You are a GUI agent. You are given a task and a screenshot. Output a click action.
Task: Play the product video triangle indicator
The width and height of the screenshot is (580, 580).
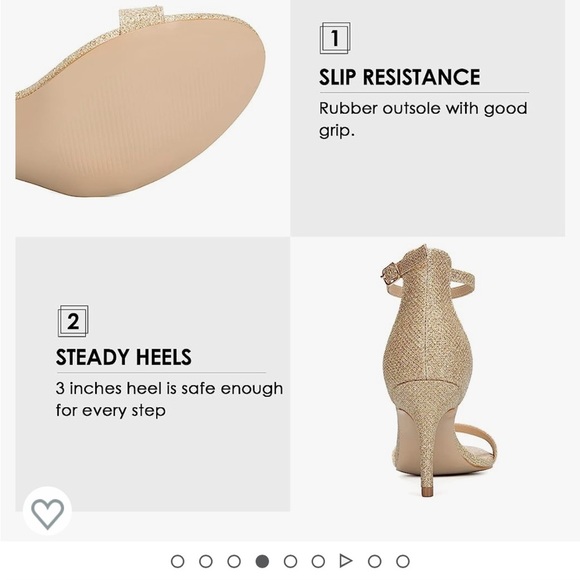[x=345, y=561]
